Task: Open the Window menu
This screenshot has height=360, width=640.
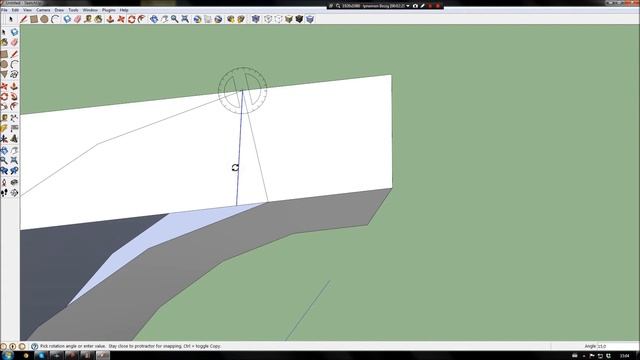Action: pyautogui.click(x=90, y=10)
